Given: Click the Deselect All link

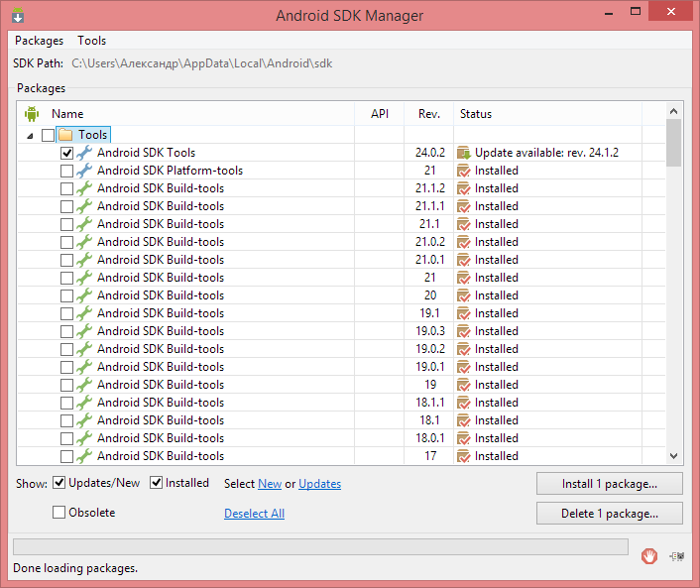Looking at the screenshot, I should click(254, 514).
